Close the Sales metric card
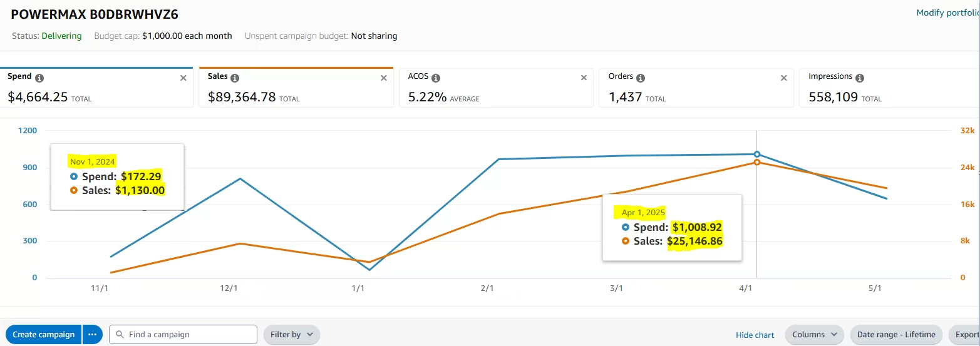The width and height of the screenshot is (980, 346). coord(384,78)
